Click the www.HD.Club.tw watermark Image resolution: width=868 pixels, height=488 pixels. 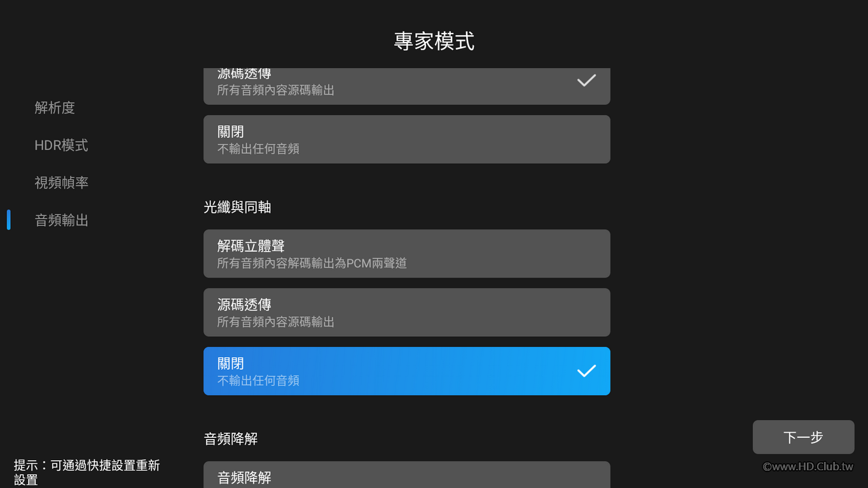808,467
